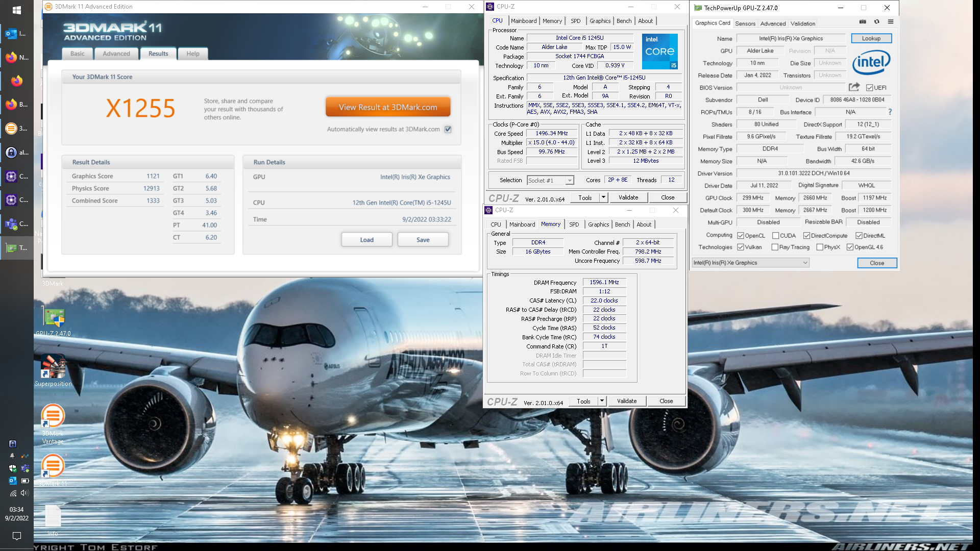
Task: Toggle the PhysX checkbox
Action: 820,247
